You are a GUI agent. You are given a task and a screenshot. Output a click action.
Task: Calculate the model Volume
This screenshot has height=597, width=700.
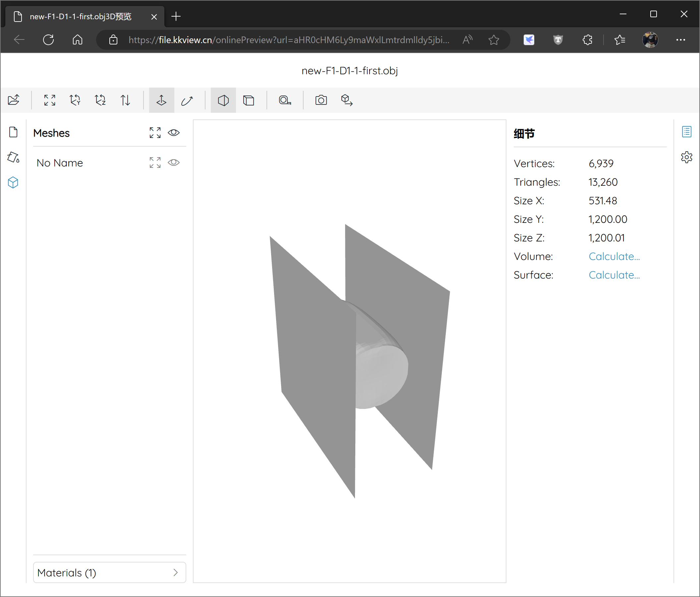pos(614,256)
